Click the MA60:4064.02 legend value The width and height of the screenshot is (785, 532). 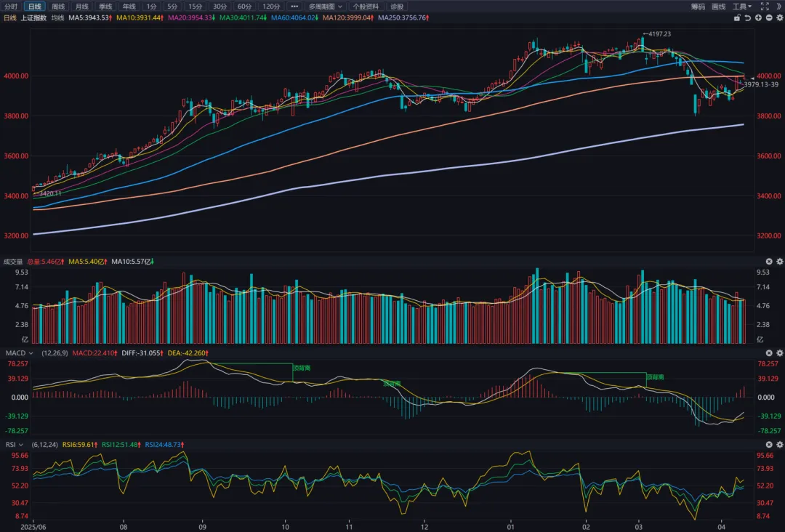point(294,17)
